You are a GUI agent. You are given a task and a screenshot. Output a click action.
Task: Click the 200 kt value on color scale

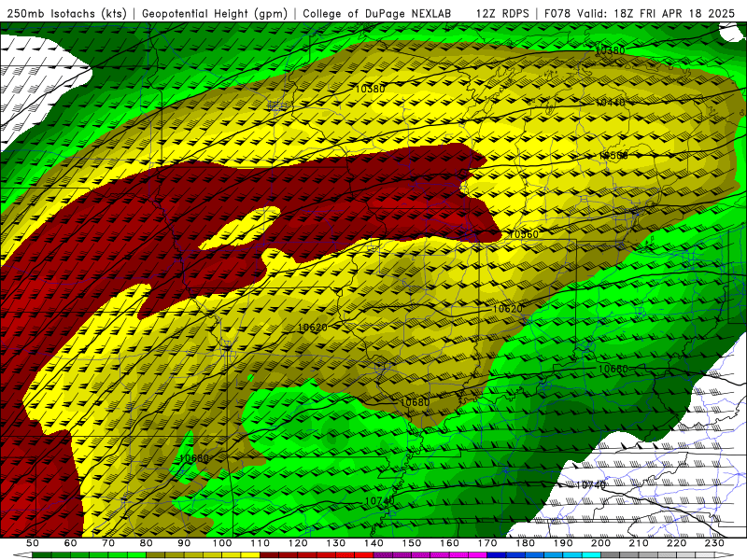click(x=601, y=543)
